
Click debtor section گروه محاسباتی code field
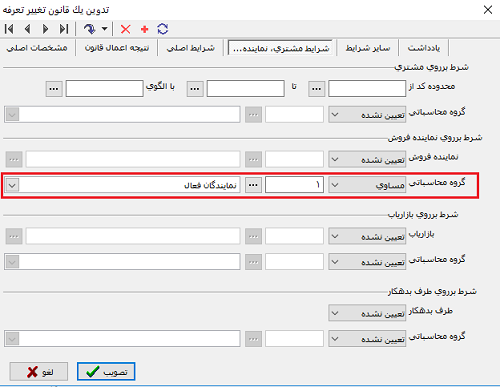click(294, 339)
